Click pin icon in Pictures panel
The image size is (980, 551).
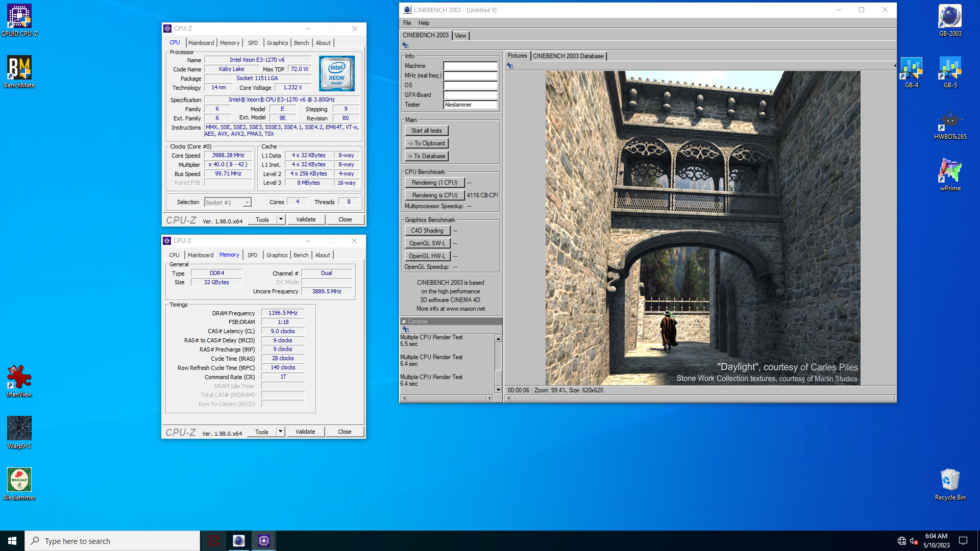pos(510,66)
